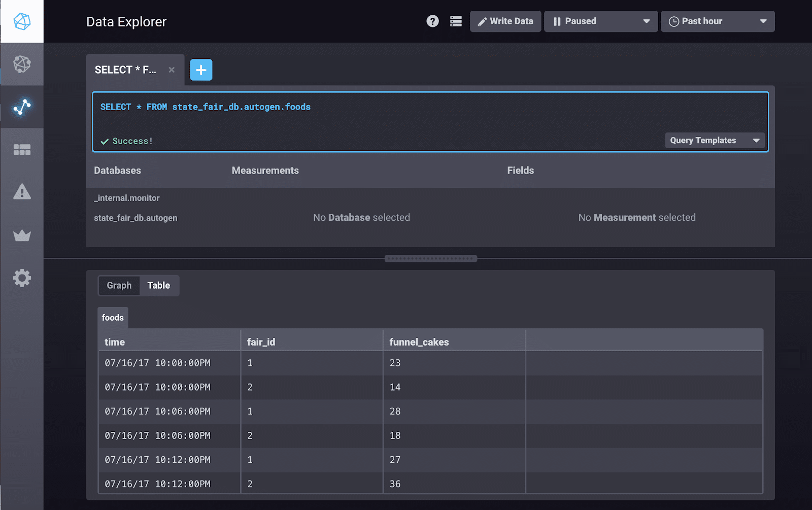Select the foods table tab
The width and height of the screenshot is (812, 510).
(113, 318)
